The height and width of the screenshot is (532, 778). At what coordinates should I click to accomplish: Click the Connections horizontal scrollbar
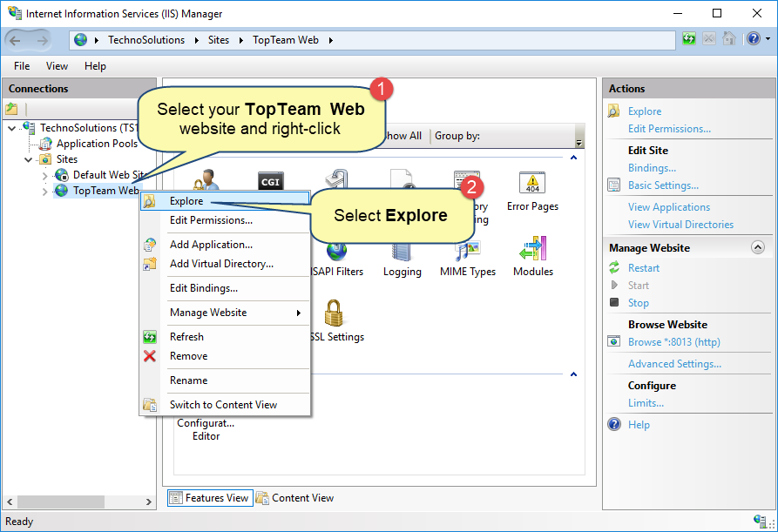[60, 502]
